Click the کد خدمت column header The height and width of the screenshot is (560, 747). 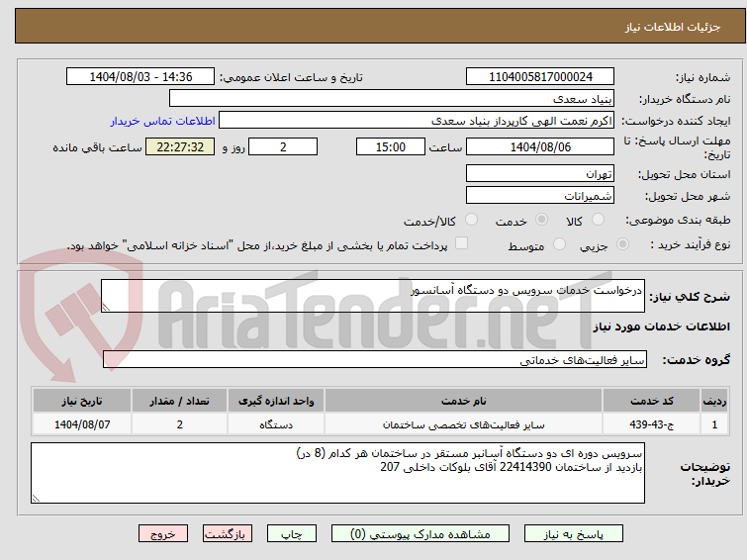click(651, 401)
